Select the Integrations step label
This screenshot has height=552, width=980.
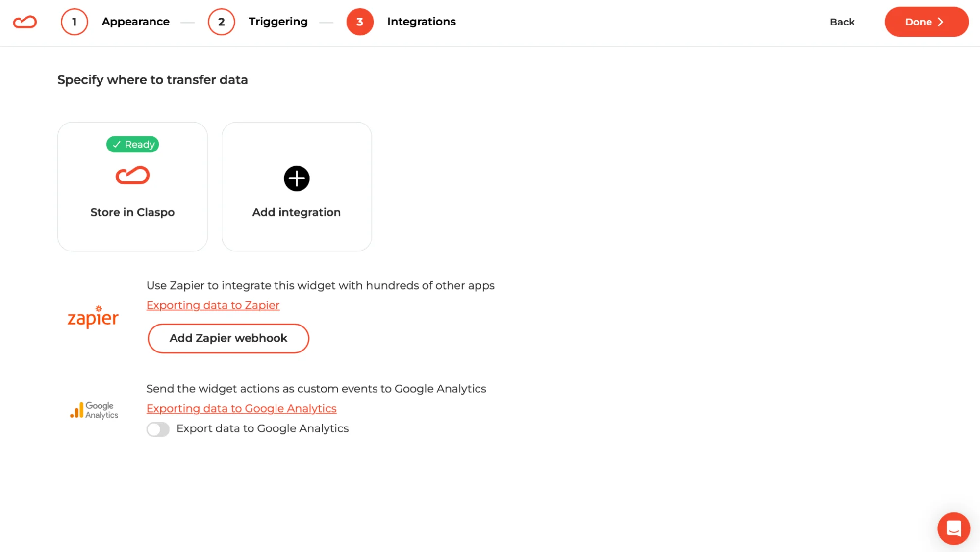pyautogui.click(x=421, y=22)
